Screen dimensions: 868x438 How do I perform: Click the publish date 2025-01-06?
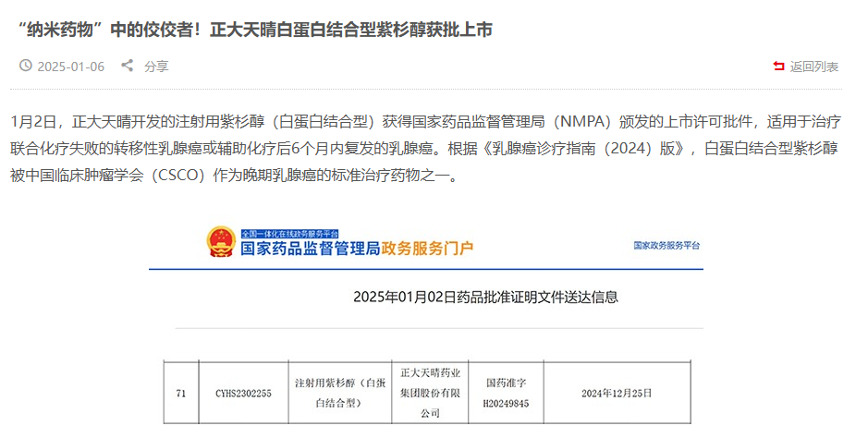coord(71,67)
